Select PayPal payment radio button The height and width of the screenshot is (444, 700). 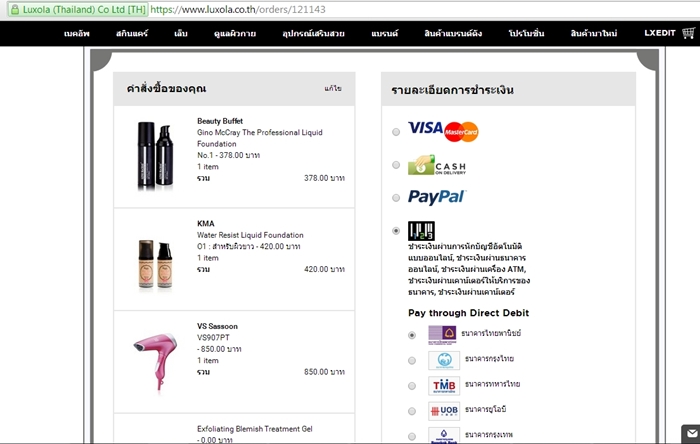396,198
